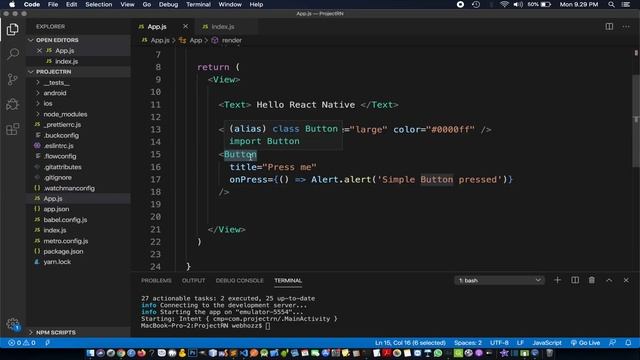Open the Apple menu
This screenshot has width=640, height=360.
click(x=12, y=4)
